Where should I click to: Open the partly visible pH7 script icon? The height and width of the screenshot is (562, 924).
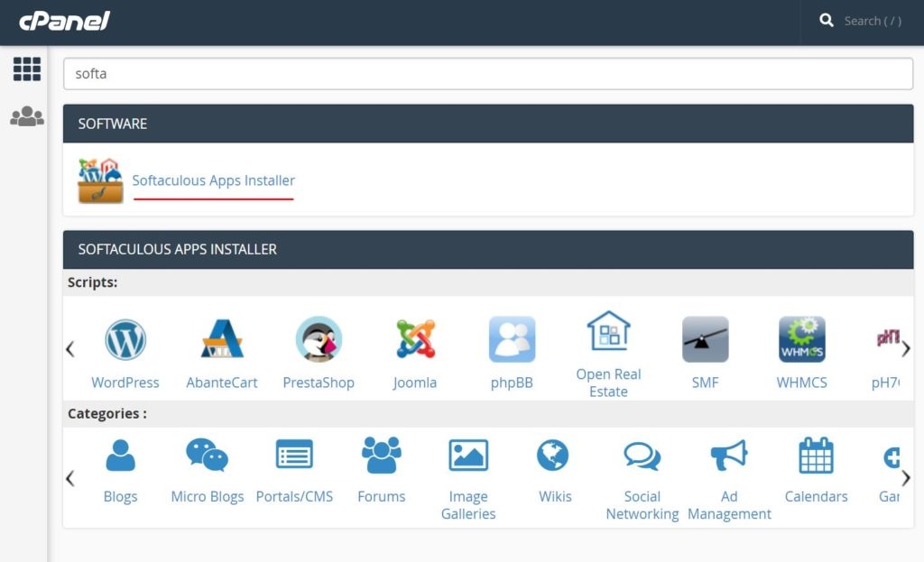tap(888, 338)
